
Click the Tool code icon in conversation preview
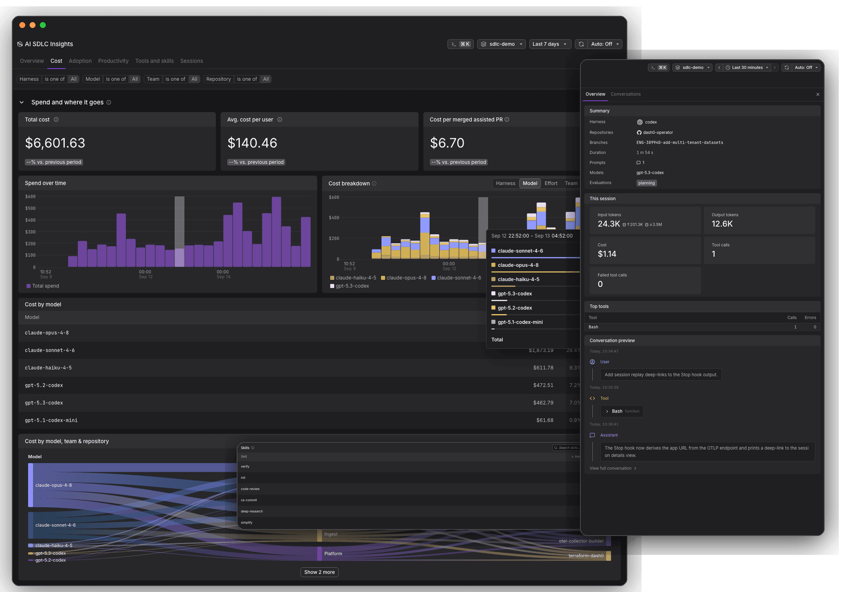click(592, 399)
